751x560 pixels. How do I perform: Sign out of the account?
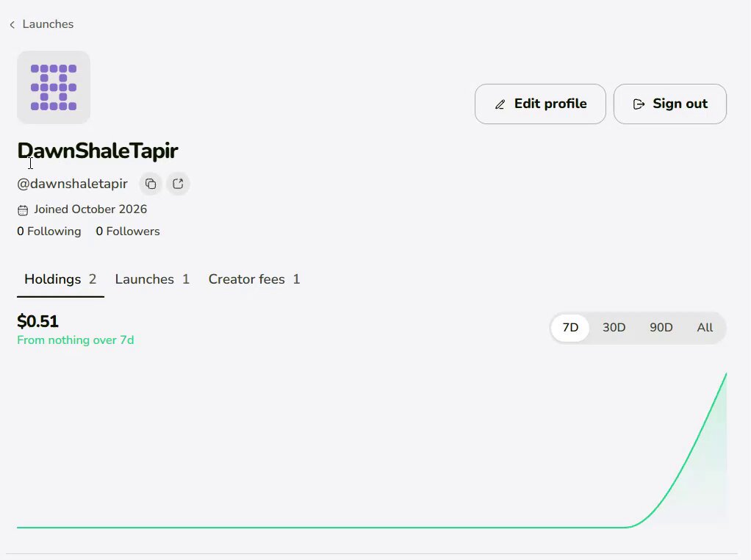tap(669, 104)
